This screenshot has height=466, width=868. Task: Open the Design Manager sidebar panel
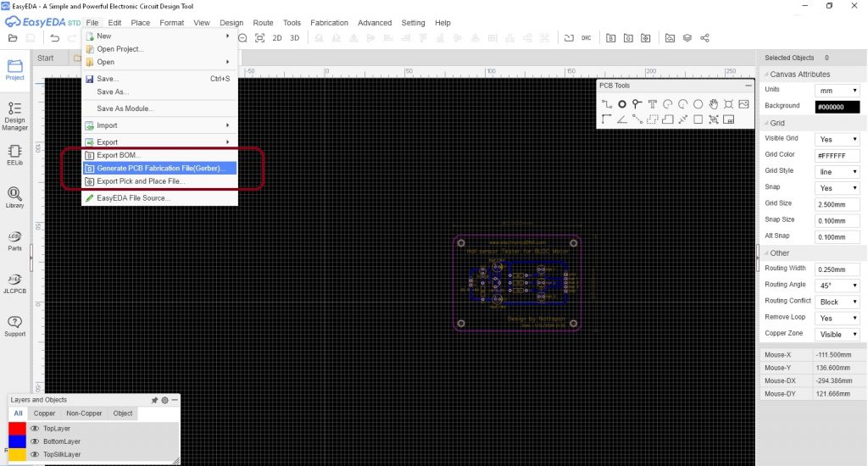pyautogui.click(x=15, y=116)
